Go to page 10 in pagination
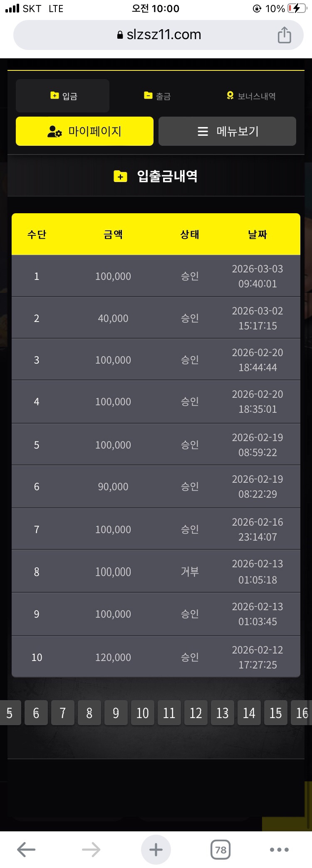The height and width of the screenshot is (868, 312). point(143,713)
